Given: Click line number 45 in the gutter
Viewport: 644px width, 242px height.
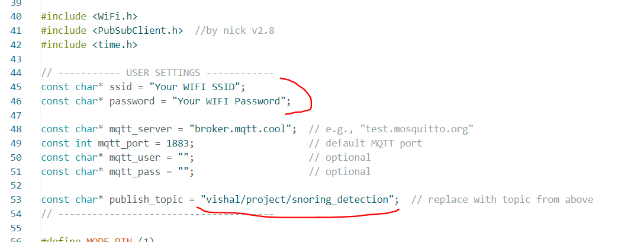Looking at the screenshot, I should point(16,87).
